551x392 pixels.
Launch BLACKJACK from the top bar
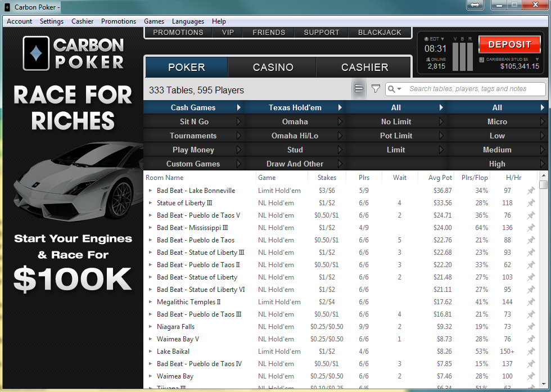(380, 33)
